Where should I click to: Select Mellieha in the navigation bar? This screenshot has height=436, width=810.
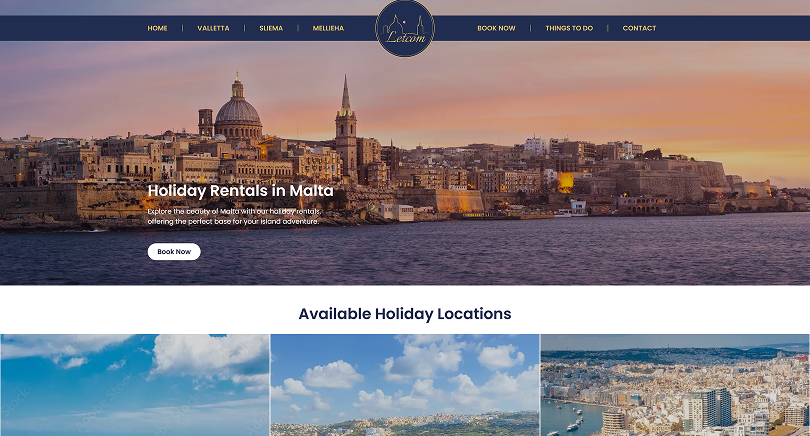[328, 28]
